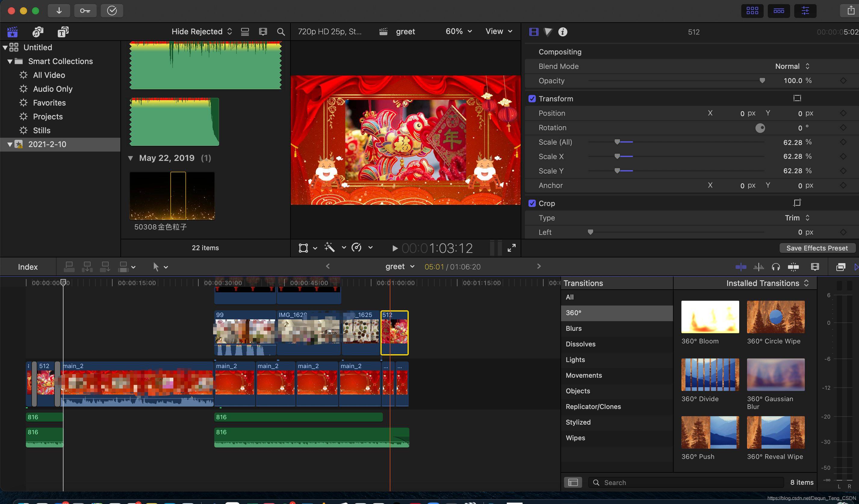Open the share export icon

click(x=851, y=11)
